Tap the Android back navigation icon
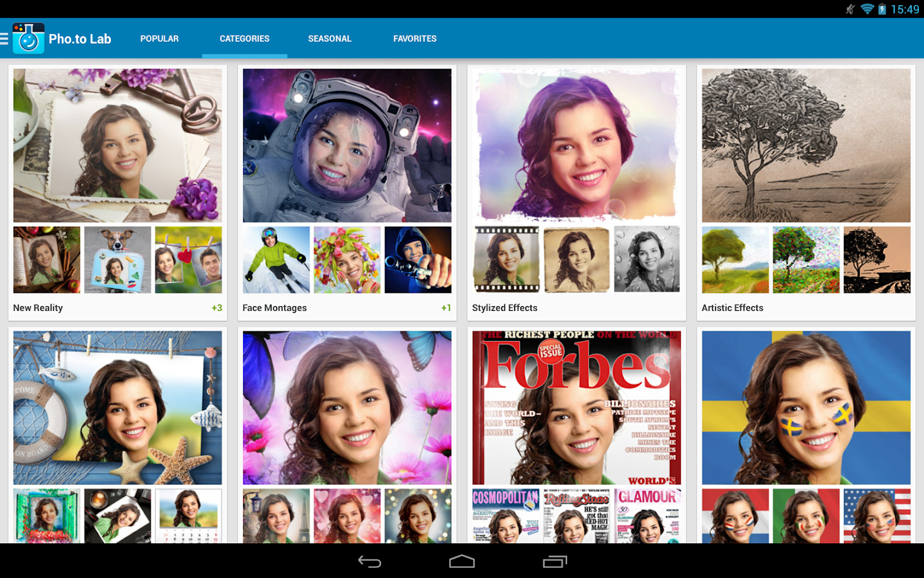Image resolution: width=924 pixels, height=578 pixels. tap(370, 562)
